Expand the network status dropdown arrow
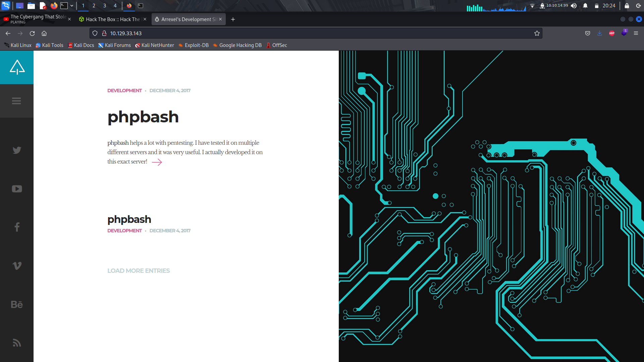Image resolution: width=644 pixels, height=362 pixels. pyautogui.click(x=532, y=6)
